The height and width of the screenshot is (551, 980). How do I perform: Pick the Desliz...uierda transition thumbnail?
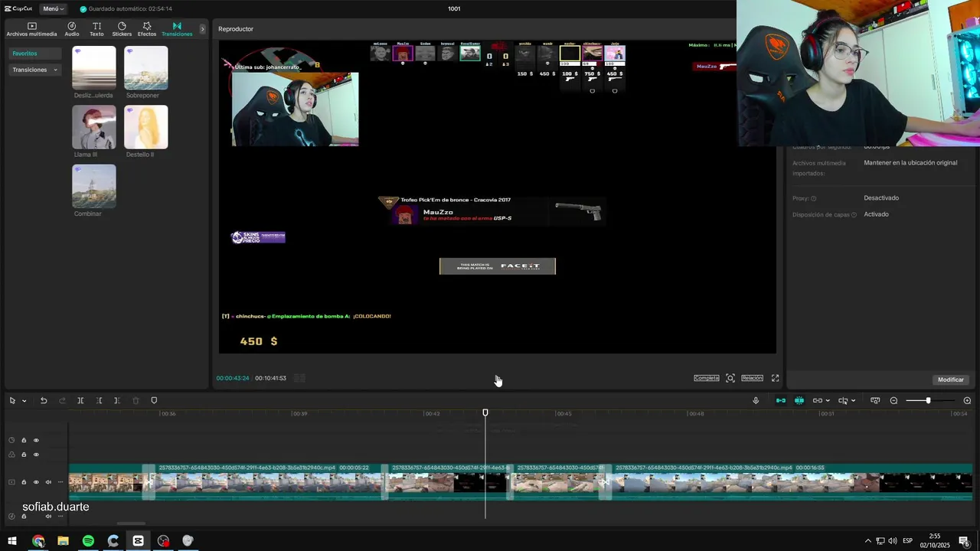93,68
